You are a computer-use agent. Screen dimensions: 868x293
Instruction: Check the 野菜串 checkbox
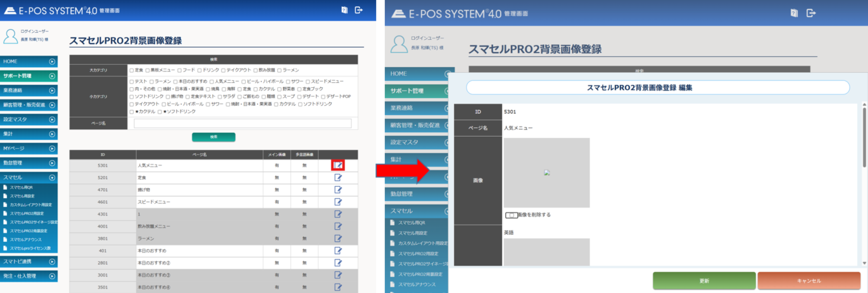coord(279,89)
